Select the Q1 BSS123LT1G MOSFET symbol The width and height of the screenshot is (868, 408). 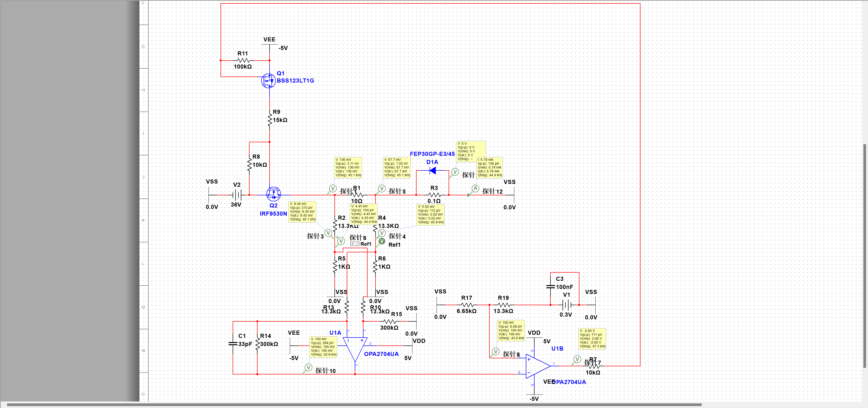pos(269,81)
